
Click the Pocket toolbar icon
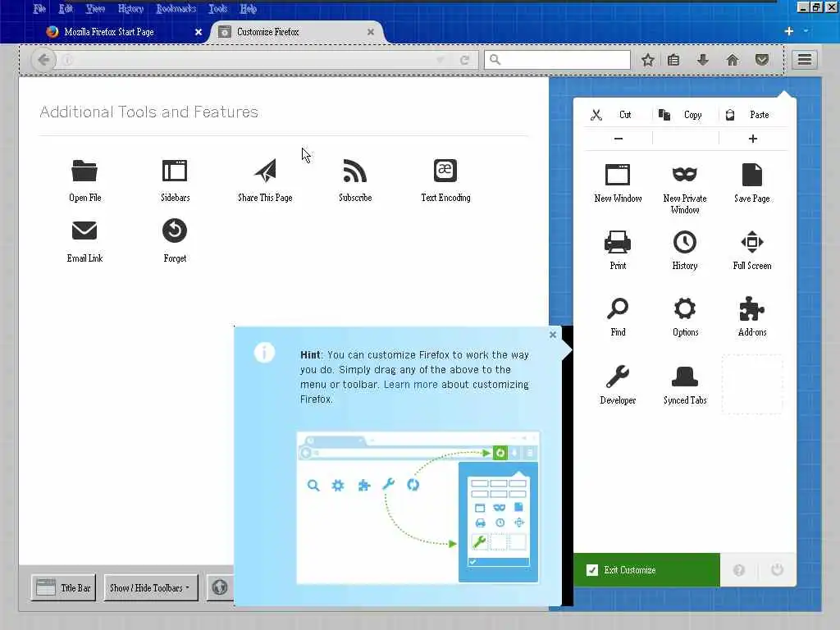pyautogui.click(x=762, y=60)
